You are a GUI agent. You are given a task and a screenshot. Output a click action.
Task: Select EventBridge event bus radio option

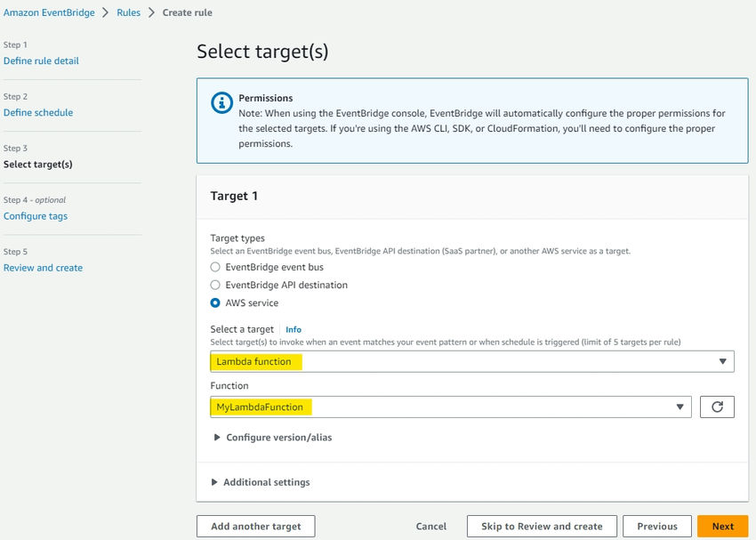[215, 267]
